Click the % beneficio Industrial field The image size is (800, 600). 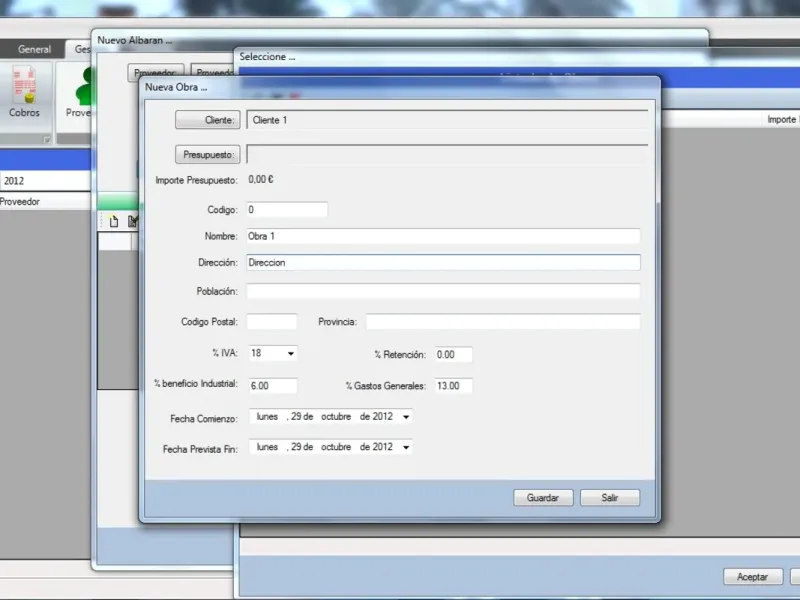click(x=273, y=386)
